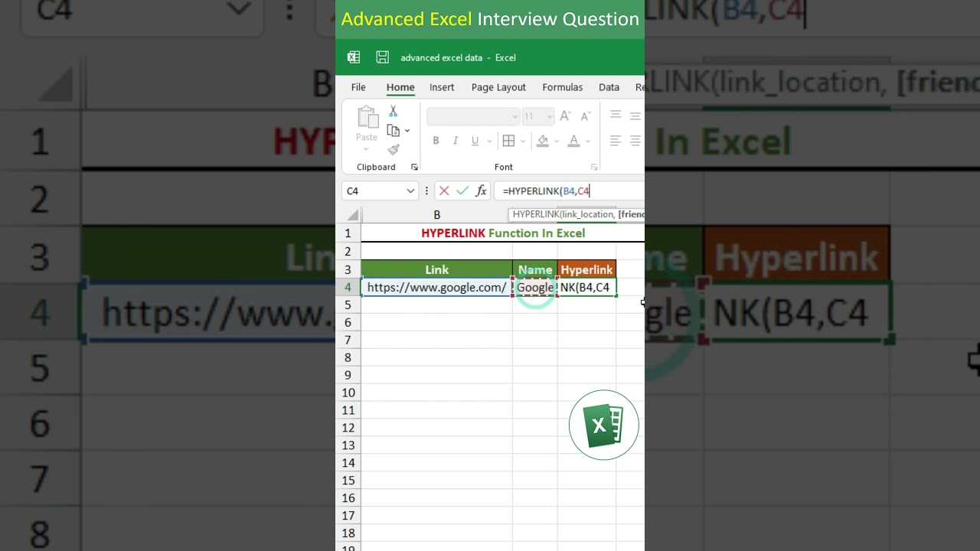Open the Page Layout tab
The height and width of the screenshot is (551, 980).
point(498,87)
